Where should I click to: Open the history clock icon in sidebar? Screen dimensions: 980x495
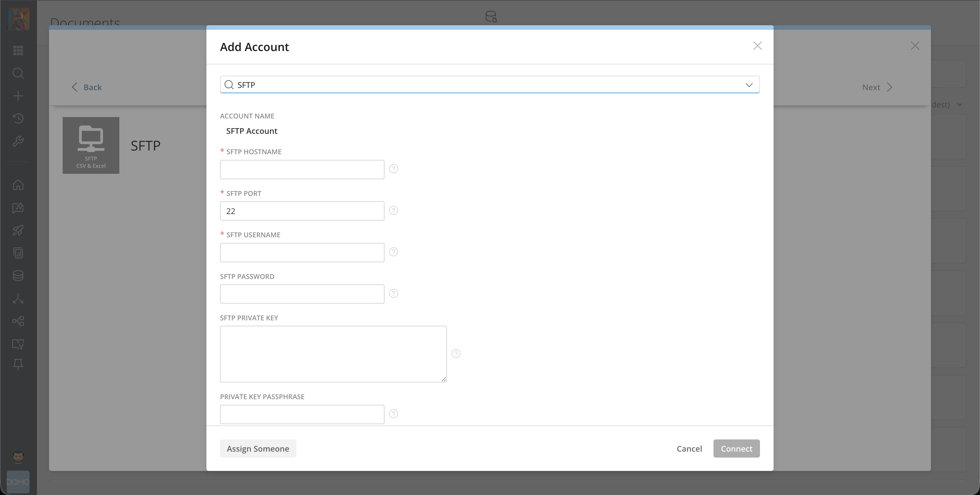pos(18,118)
